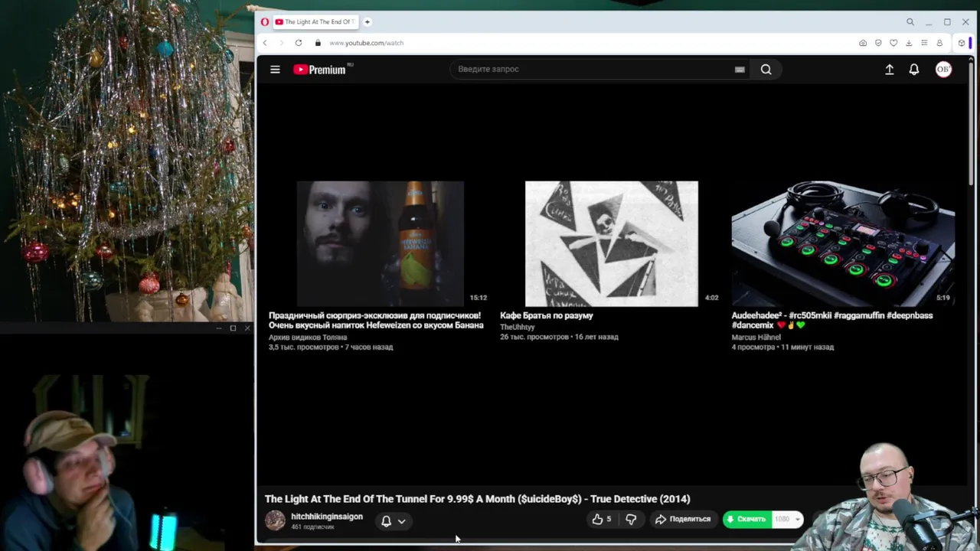Switch to The Light At The End tab

pos(315,22)
